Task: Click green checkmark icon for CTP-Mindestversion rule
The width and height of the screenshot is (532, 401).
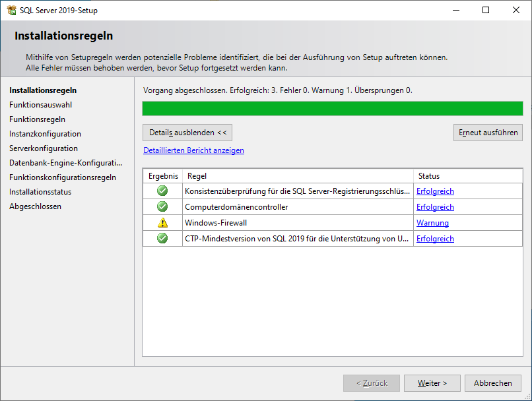Action: pyautogui.click(x=162, y=239)
